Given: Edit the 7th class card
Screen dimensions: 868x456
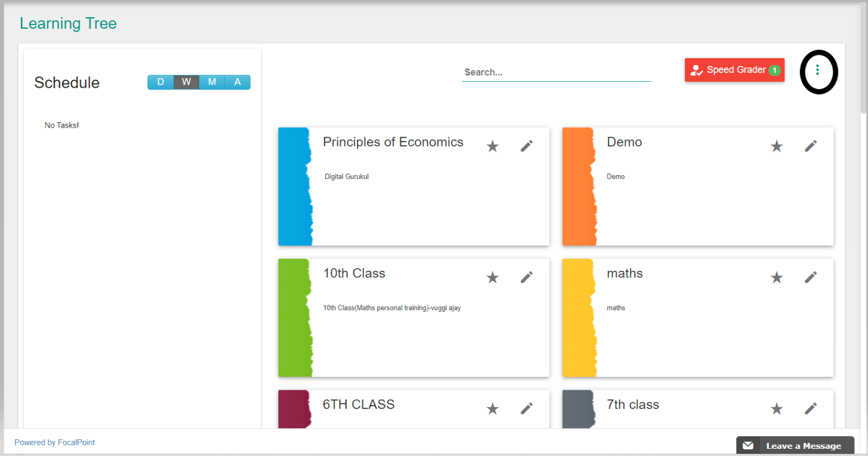Looking at the screenshot, I should coord(811,408).
